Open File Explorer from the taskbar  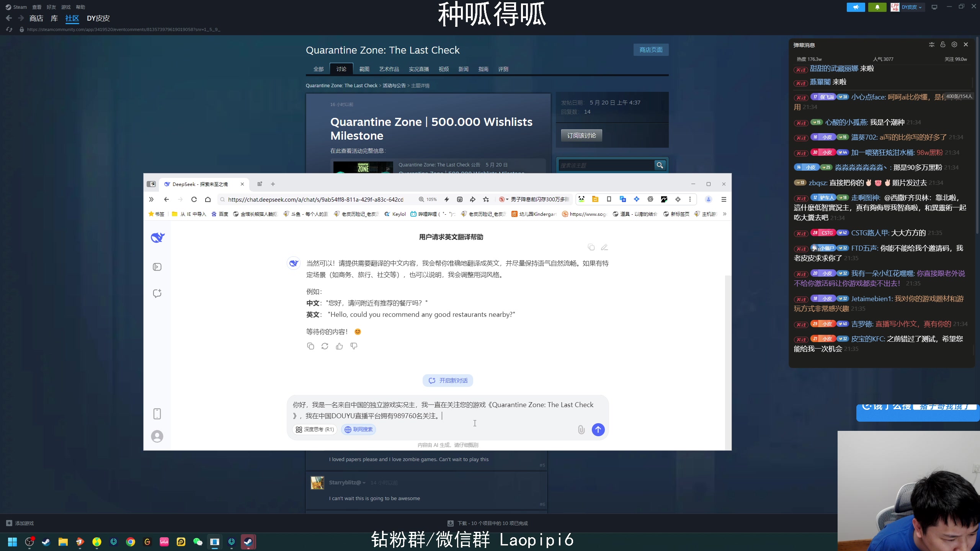63,542
